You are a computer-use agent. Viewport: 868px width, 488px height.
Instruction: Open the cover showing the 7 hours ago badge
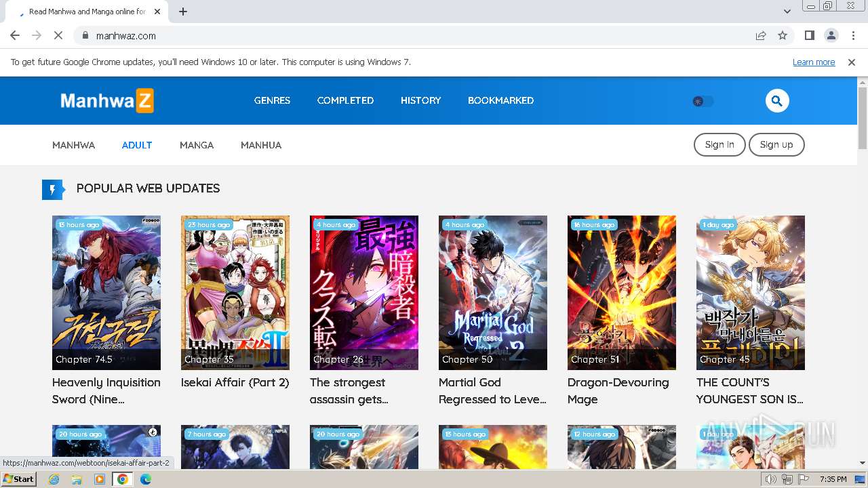pos(235,447)
